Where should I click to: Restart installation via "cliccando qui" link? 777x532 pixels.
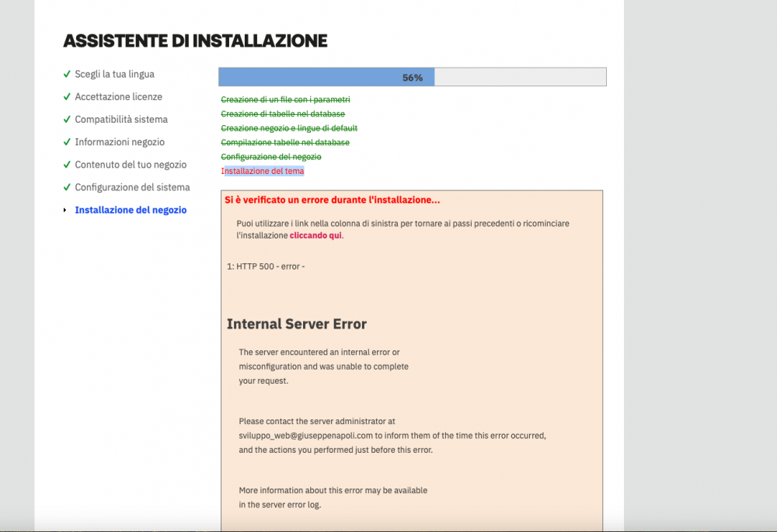click(315, 235)
